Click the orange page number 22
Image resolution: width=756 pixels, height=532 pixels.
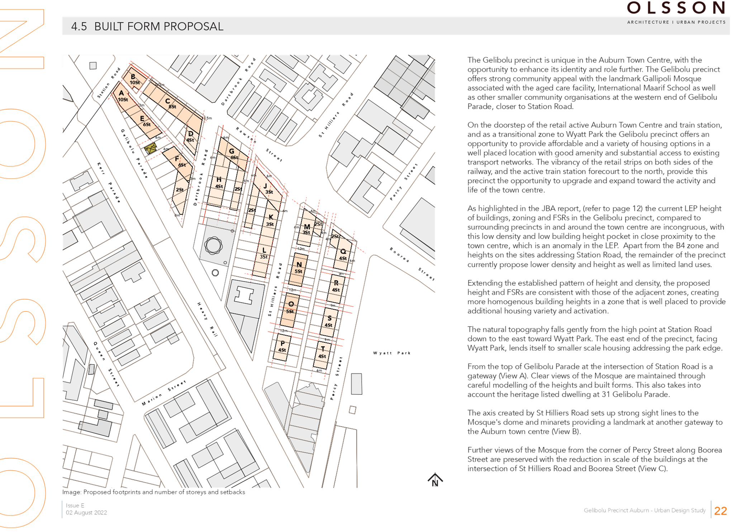pyautogui.click(x=720, y=511)
